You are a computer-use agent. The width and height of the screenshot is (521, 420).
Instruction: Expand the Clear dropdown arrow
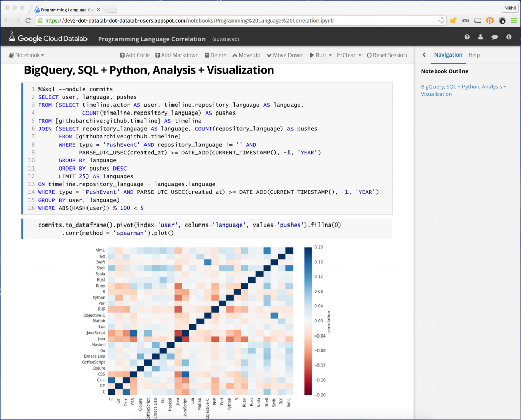point(360,55)
